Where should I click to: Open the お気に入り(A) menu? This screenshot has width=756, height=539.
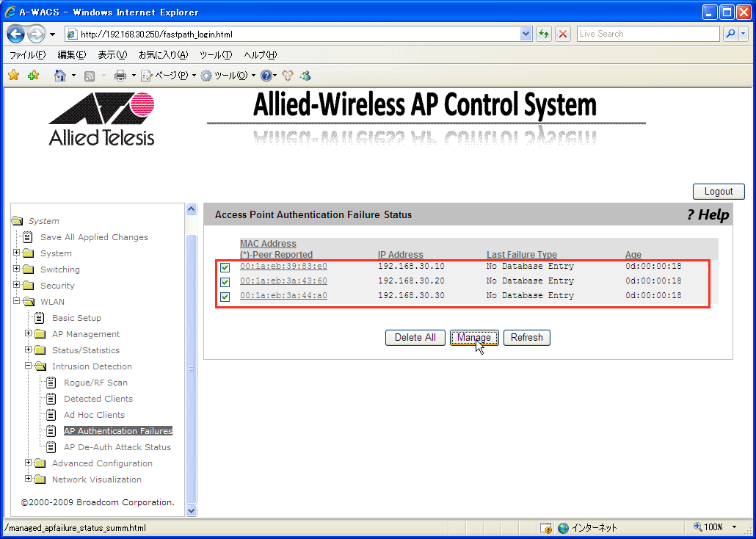click(x=164, y=55)
